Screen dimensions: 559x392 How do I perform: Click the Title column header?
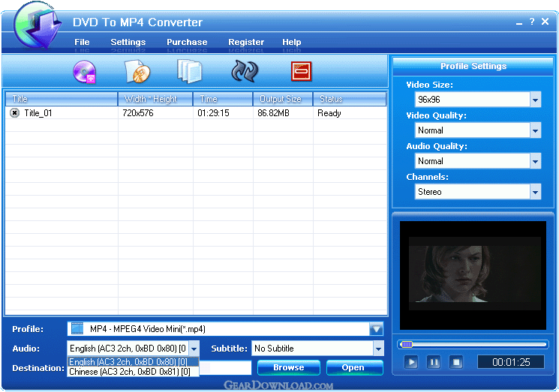[x=62, y=99]
